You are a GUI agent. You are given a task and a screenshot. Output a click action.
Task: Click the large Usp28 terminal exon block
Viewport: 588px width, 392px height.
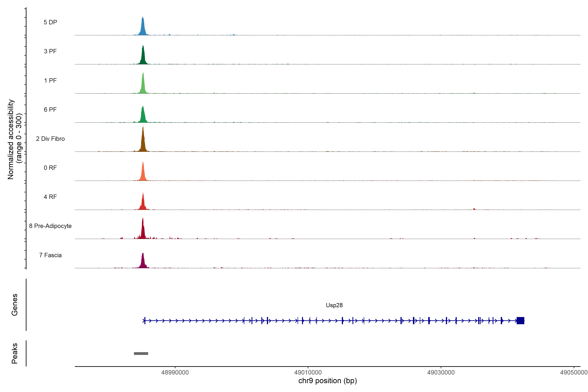click(520, 320)
